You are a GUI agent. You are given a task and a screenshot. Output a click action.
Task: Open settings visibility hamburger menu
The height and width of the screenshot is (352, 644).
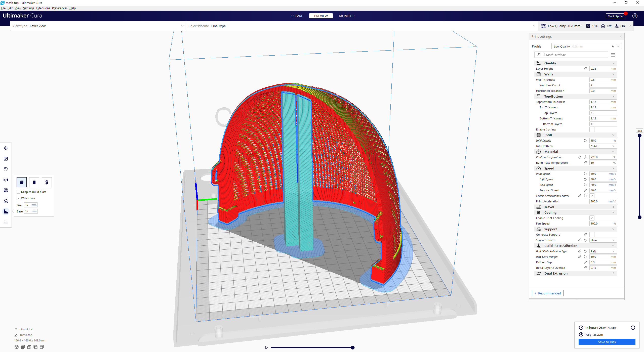coord(613,55)
